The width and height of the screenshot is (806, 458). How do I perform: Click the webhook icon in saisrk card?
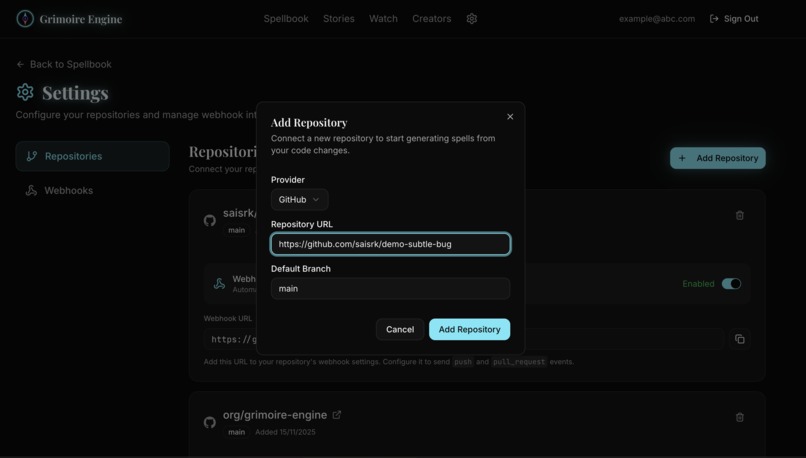pos(219,284)
